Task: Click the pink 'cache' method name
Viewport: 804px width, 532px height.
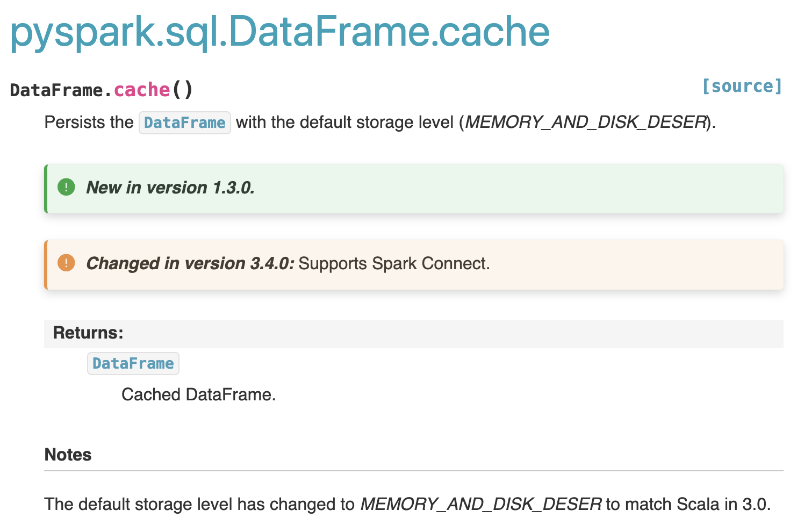Action: [x=142, y=90]
